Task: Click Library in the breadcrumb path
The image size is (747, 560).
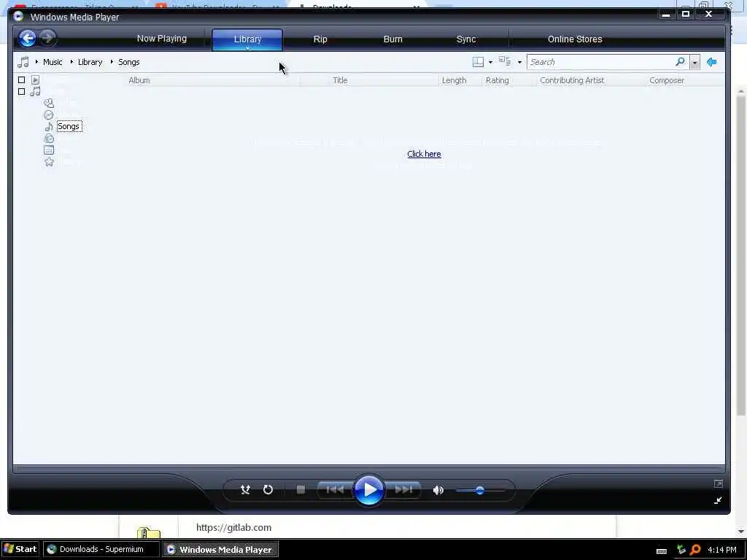Action: click(x=90, y=62)
